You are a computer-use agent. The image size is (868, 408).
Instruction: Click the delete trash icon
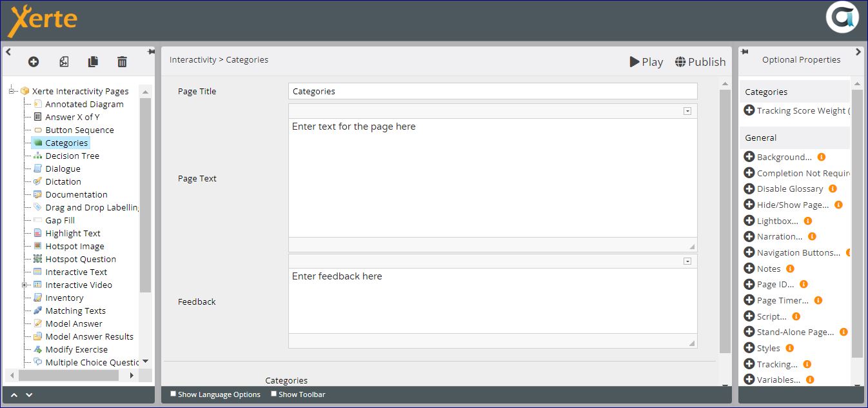click(122, 62)
